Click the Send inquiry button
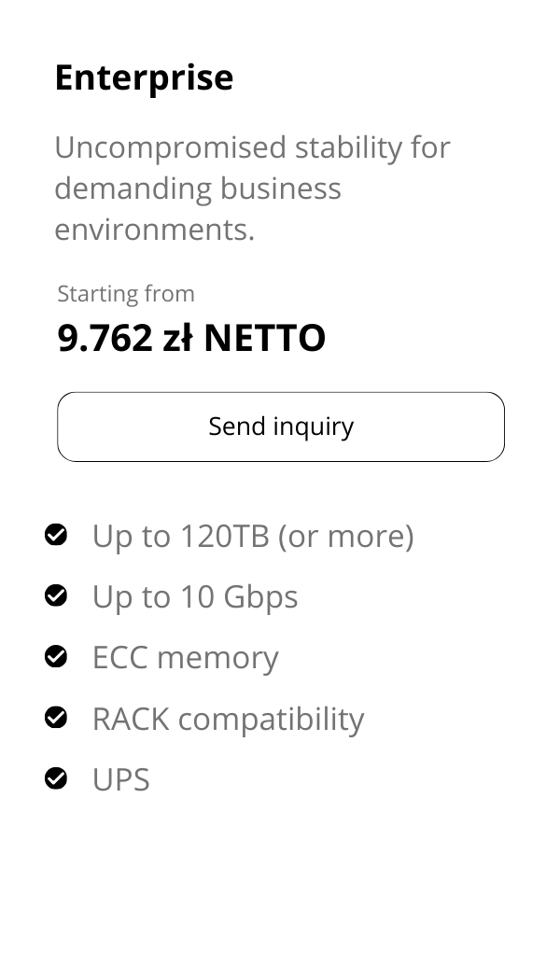The width and height of the screenshot is (560, 980). (281, 427)
